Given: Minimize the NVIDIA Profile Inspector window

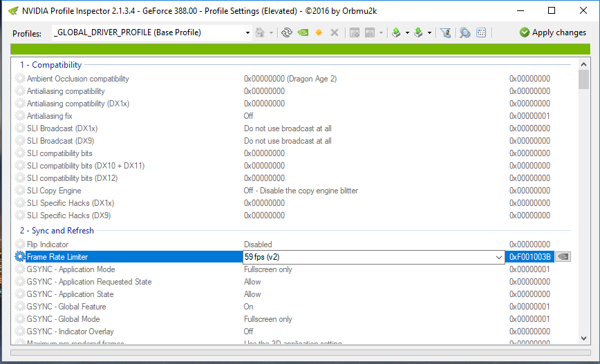Looking at the screenshot, I should tap(520, 11).
